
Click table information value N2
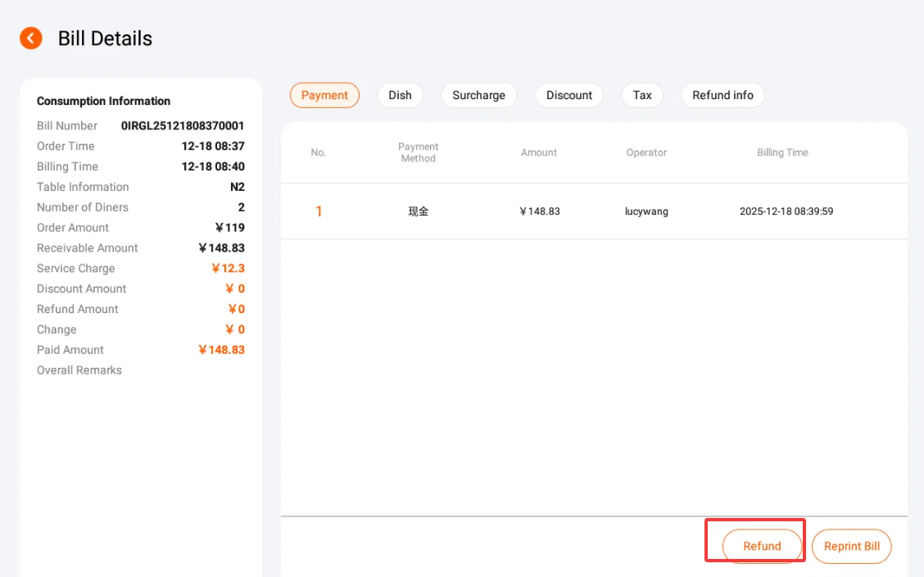click(237, 187)
